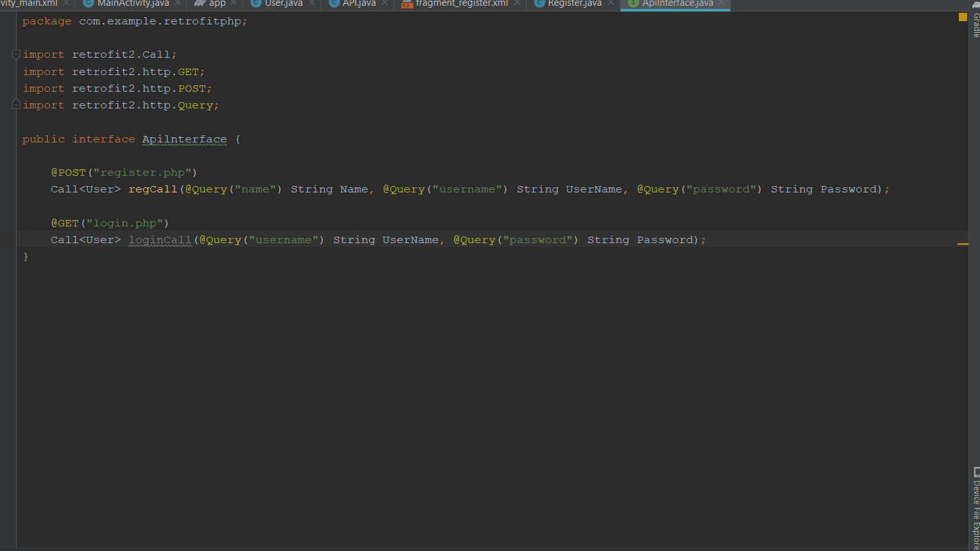Screen dimensions: 980x551
Task: Collapse the ApiInterface class body region
Action: tap(16, 139)
